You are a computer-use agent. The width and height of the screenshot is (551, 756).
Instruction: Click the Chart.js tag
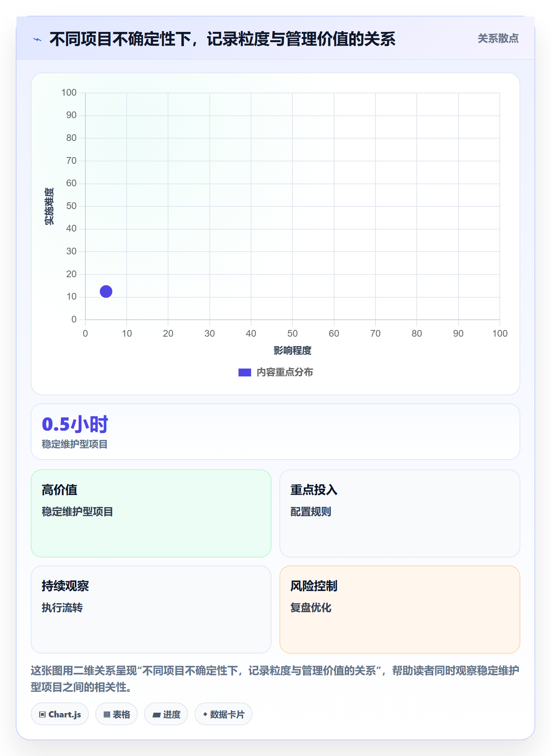[x=60, y=714]
